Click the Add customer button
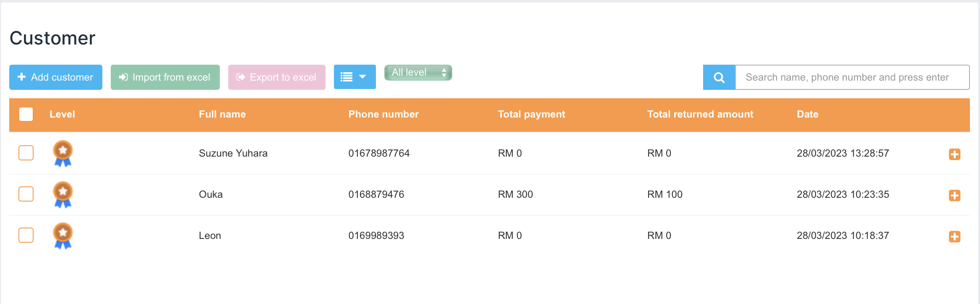This screenshot has height=304, width=980. click(x=56, y=77)
